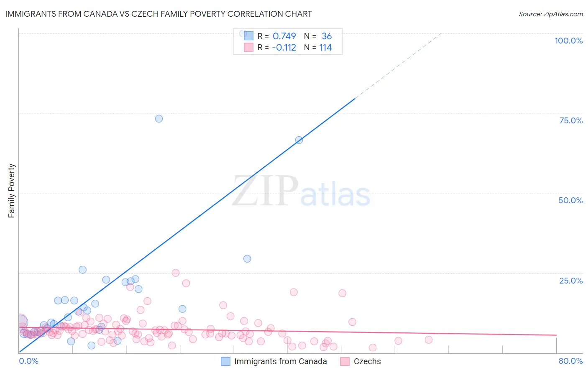
Task: Click the blue swatch beside R = 0.749
Action: coord(248,36)
